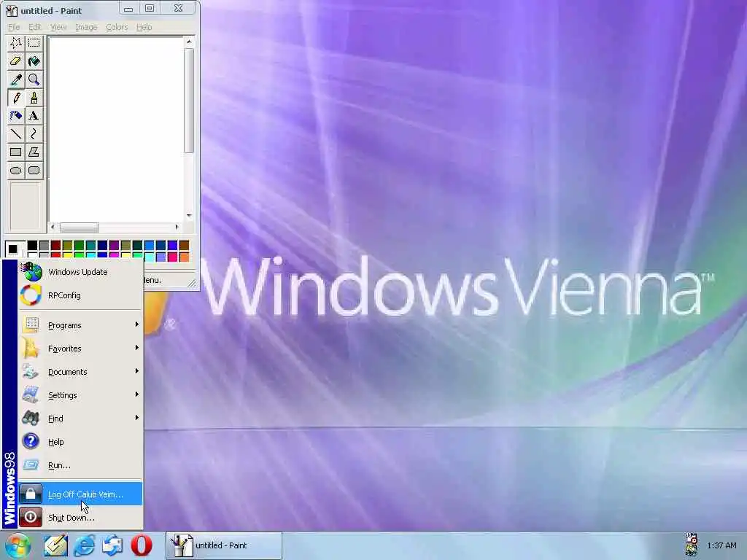Open Paint's Image menu
The height and width of the screenshot is (560, 747).
(86, 27)
